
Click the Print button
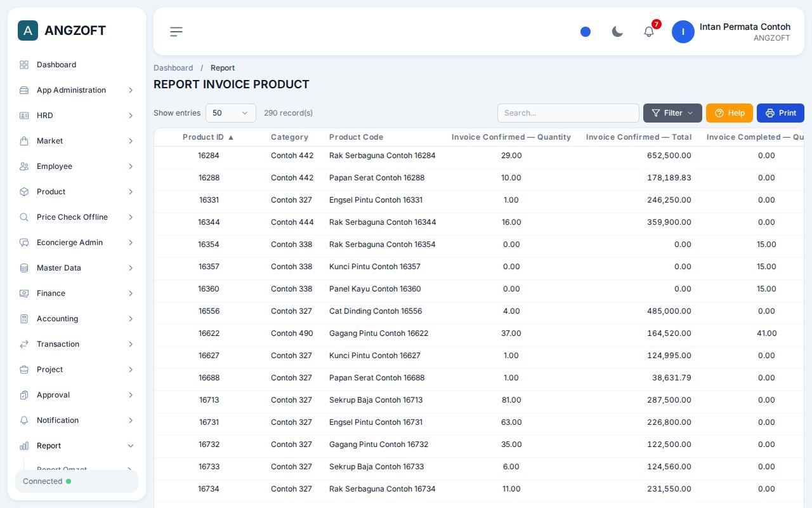pos(780,113)
